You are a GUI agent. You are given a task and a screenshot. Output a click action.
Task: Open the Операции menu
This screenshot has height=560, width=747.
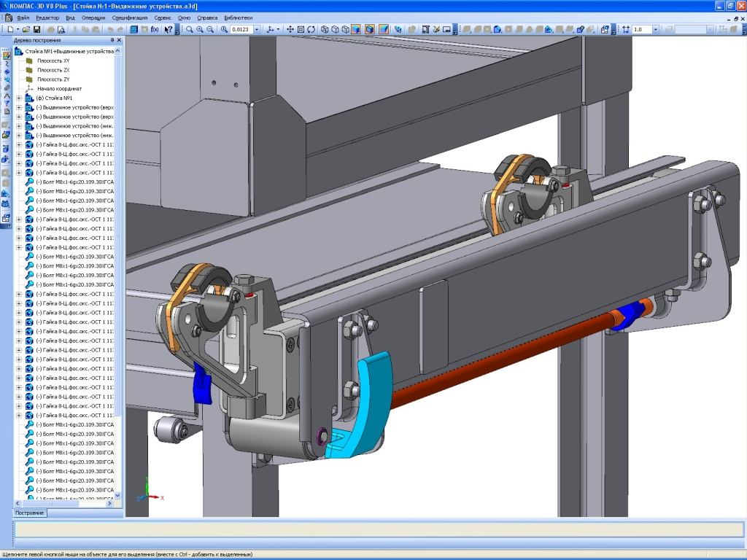(93, 17)
